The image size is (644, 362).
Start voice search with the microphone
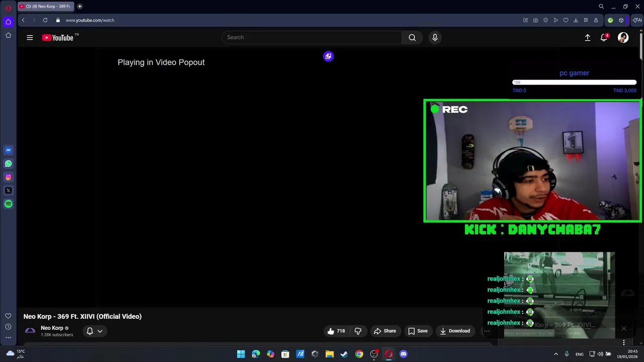pyautogui.click(x=435, y=37)
